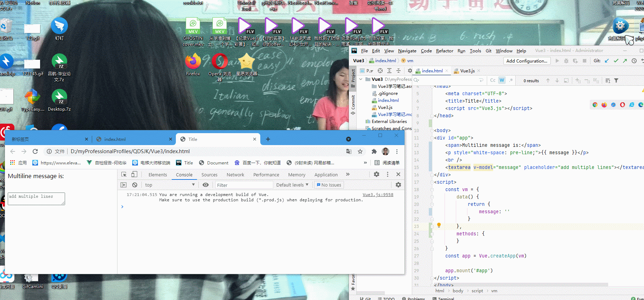The width and height of the screenshot is (644, 300).
Task: Click Git update project arrow
Action: click(x=607, y=61)
